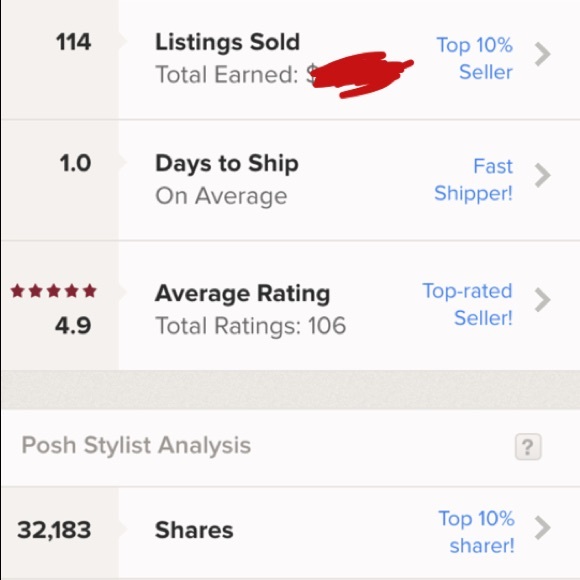Open the Top 10% sharer! link
The image size is (580, 580).
pos(476,532)
